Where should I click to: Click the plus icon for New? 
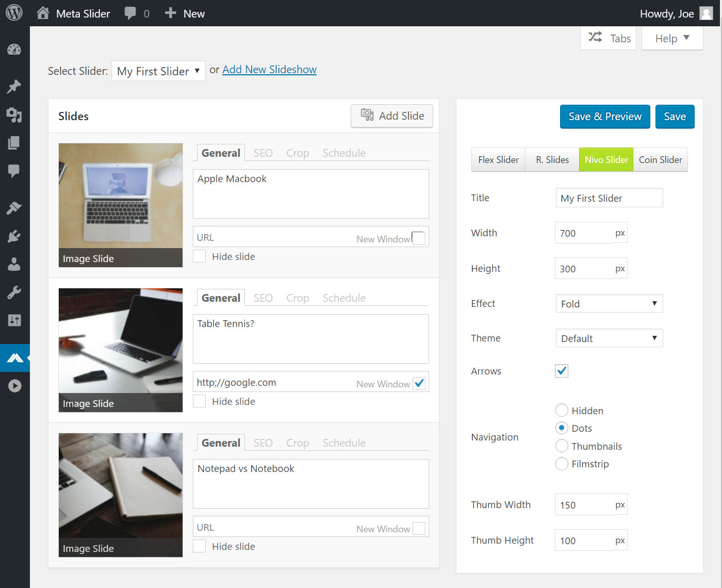(x=170, y=13)
